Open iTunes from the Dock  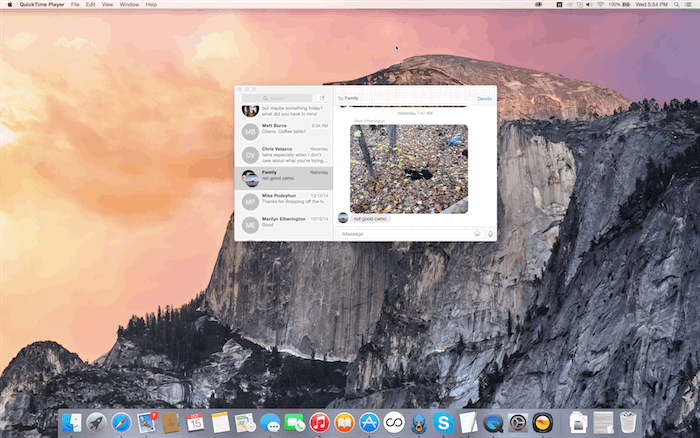coord(319,422)
